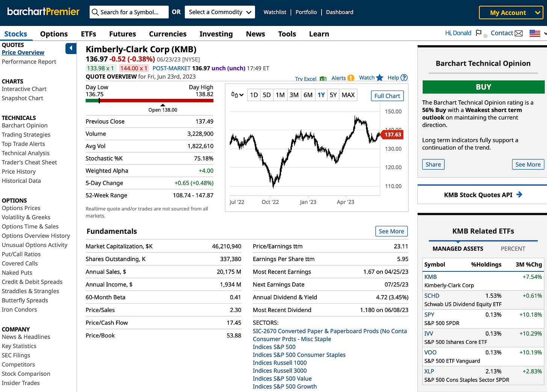Open Interactive Chart in sidebar

pos(24,89)
